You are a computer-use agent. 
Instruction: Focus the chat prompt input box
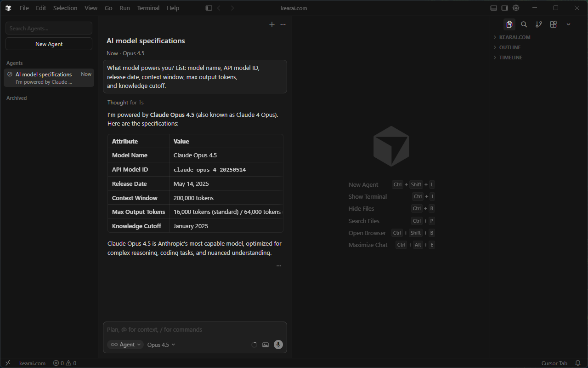195,329
